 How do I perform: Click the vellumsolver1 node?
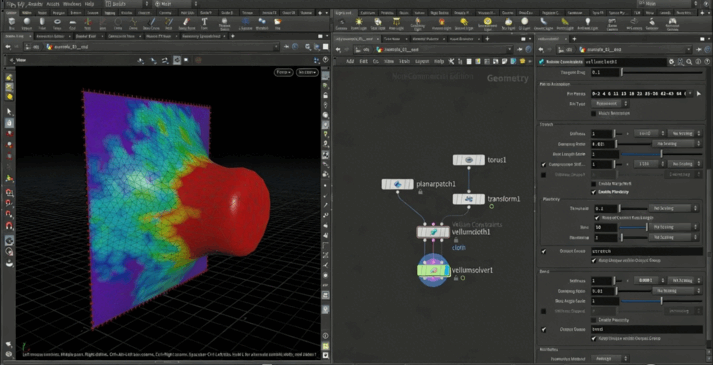point(433,270)
